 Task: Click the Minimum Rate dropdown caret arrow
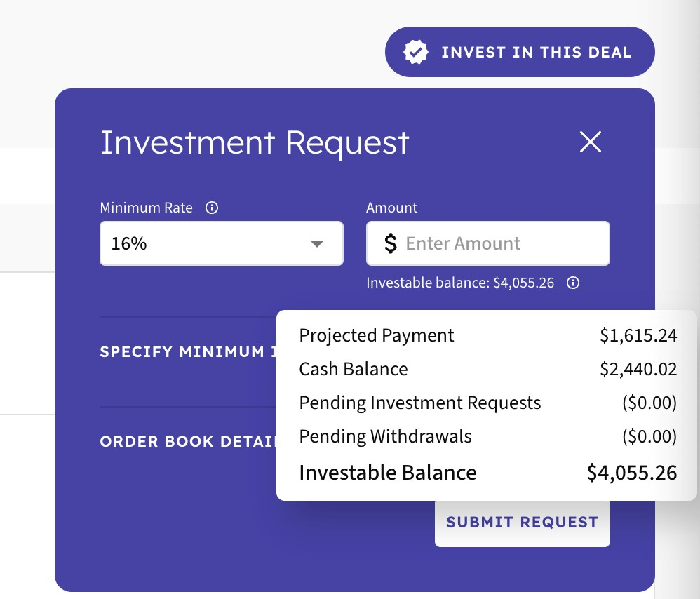point(317,243)
